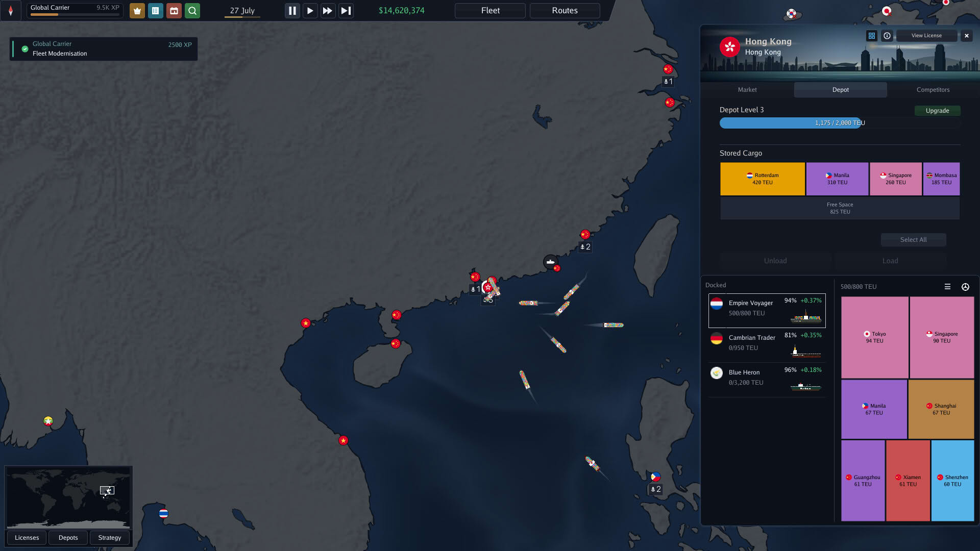Screen dimensions: 980x551
Task: Upgrade the depot level
Action: (937, 111)
